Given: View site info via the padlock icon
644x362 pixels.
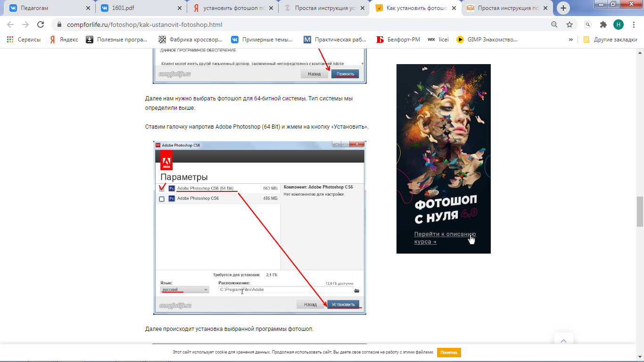Looking at the screenshot, I should pos(59,25).
